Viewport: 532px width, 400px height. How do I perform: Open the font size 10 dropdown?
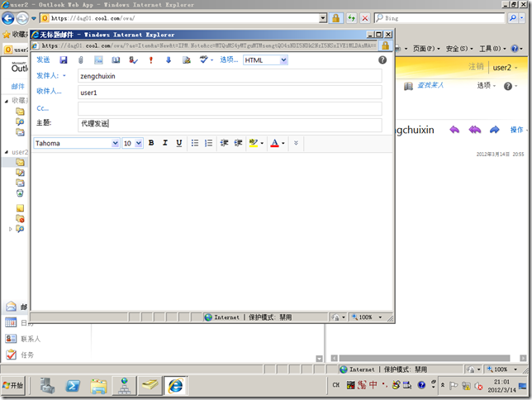point(132,143)
